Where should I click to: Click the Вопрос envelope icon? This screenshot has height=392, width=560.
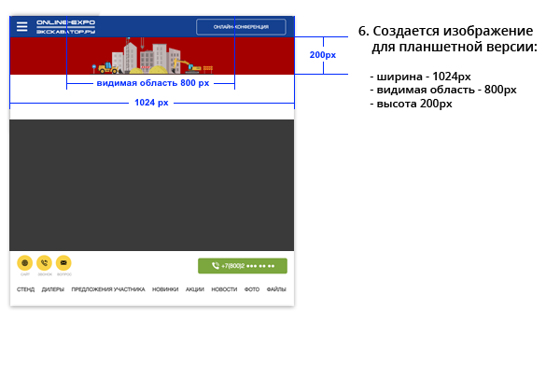[63, 263]
